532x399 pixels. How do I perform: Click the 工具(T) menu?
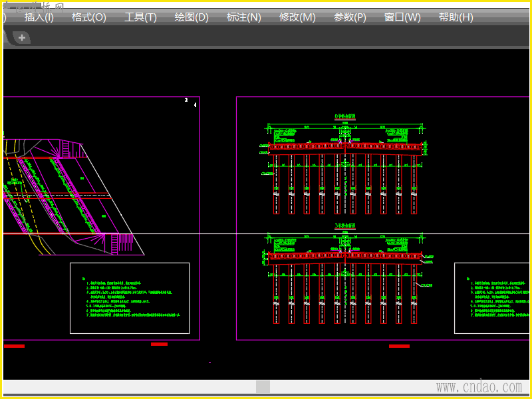[140, 17]
